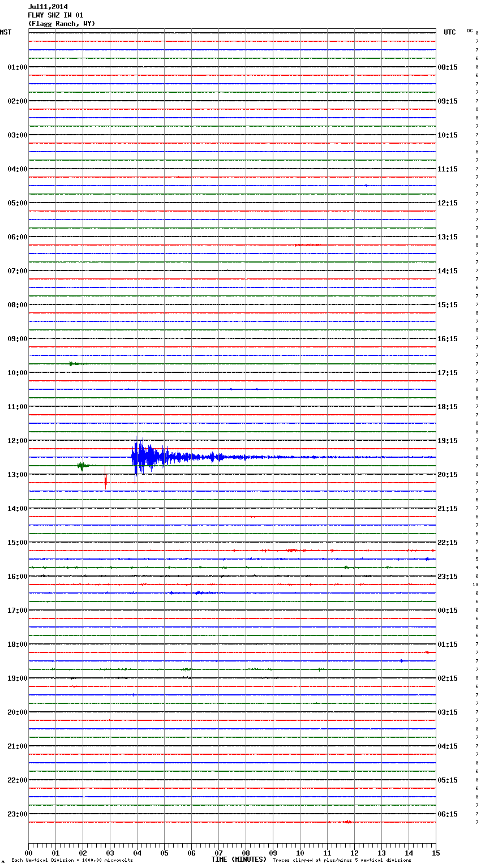Click the 11:15 UTC time label
The width and height of the screenshot is (481, 868).
point(448,169)
